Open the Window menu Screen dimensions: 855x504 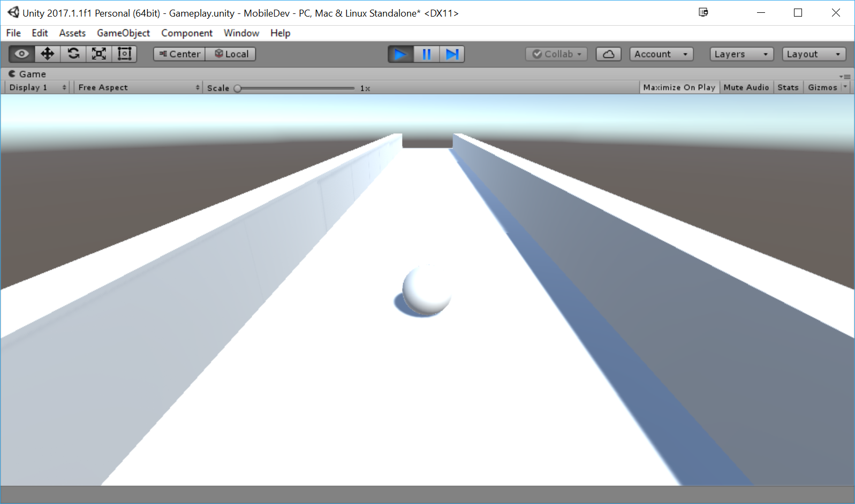pyautogui.click(x=241, y=33)
